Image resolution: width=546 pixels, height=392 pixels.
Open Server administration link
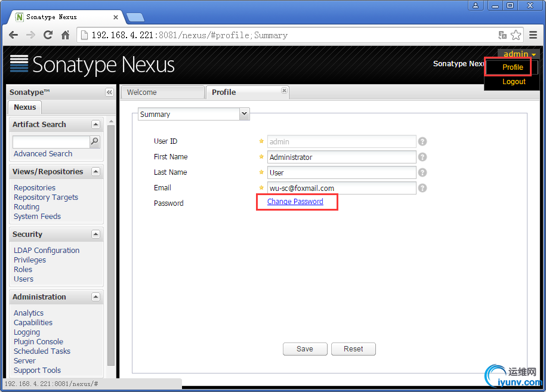click(x=24, y=360)
